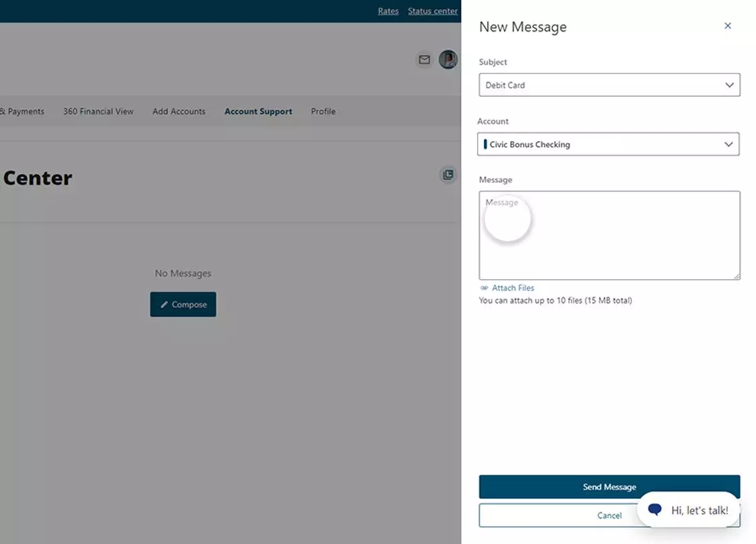Open the mail messages icon
Viewport: 756px width, 544px height.
424,59
